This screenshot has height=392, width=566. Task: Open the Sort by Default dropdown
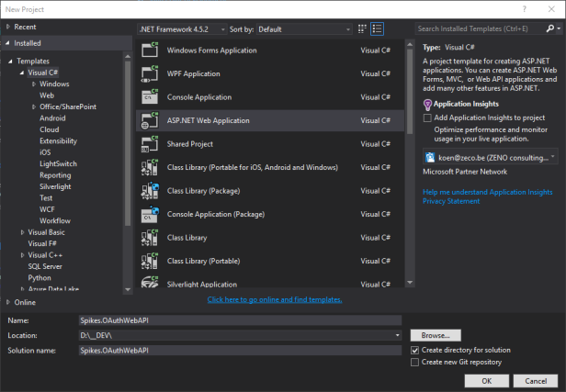pos(304,29)
